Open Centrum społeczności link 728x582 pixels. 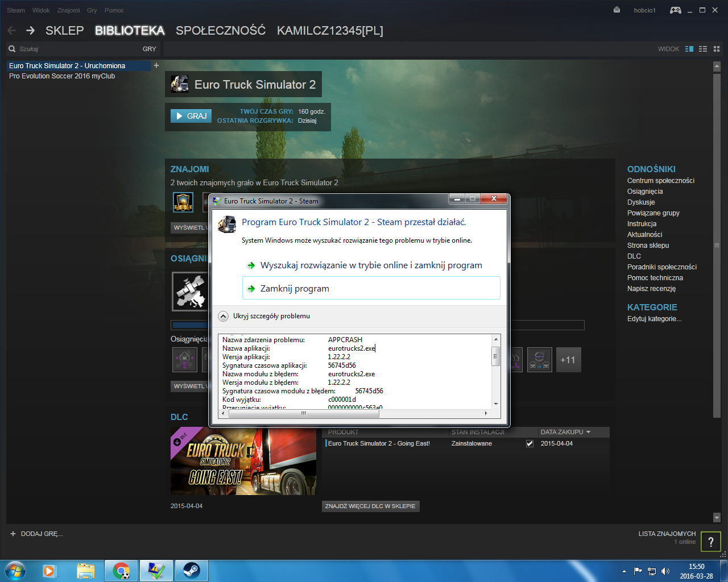click(661, 181)
